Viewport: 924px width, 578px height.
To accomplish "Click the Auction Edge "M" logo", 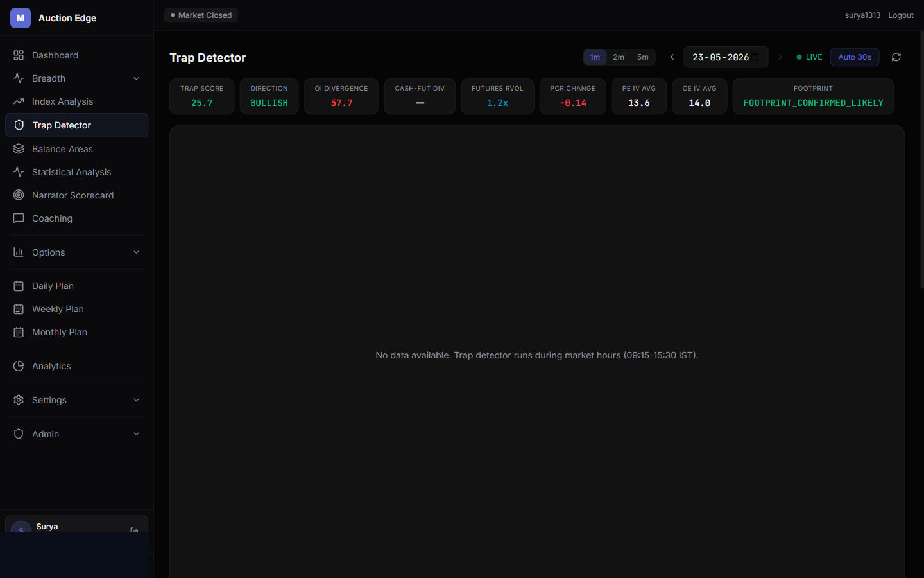I will 21,18.
